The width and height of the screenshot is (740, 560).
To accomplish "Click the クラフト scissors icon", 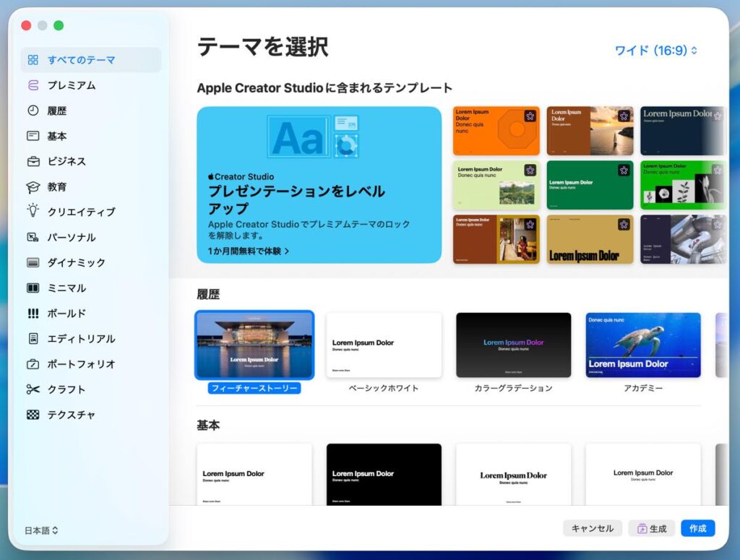I will (x=33, y=389).
